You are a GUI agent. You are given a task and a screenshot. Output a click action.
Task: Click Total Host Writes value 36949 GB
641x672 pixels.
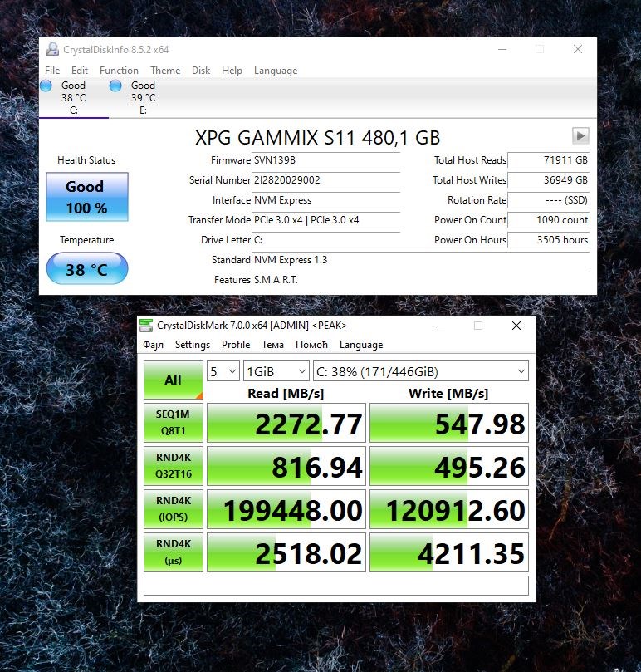coord(549,180)
